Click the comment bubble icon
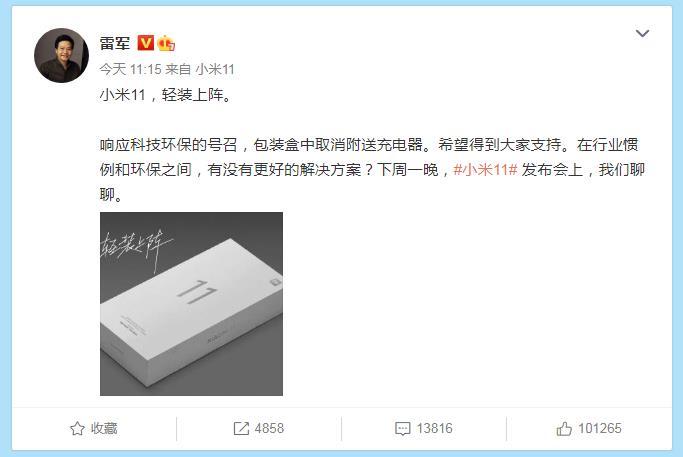 click(402, 429)
